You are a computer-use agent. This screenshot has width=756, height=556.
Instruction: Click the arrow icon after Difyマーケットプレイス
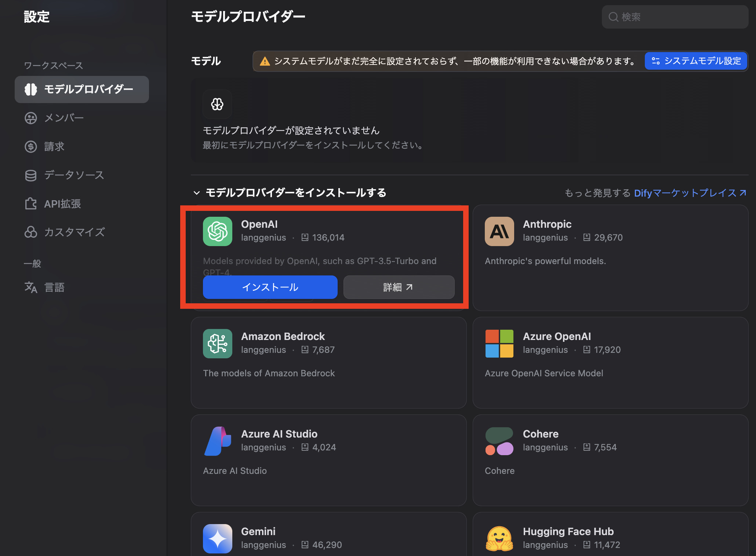coord(743,193)
